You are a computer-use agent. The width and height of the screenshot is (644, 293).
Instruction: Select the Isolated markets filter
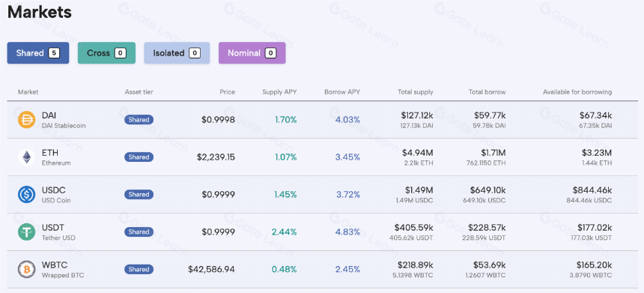click(x=177, y=53)
